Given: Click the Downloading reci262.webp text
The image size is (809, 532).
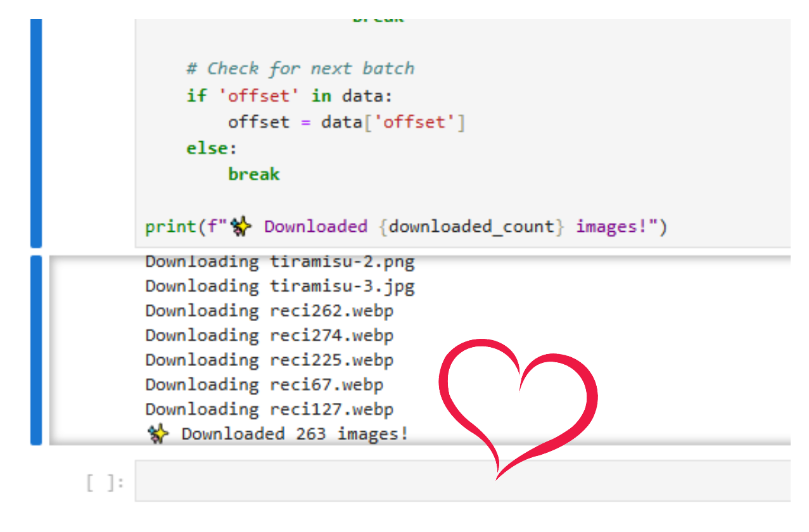Looking at the screenshot, I should (x=269, y=310).
